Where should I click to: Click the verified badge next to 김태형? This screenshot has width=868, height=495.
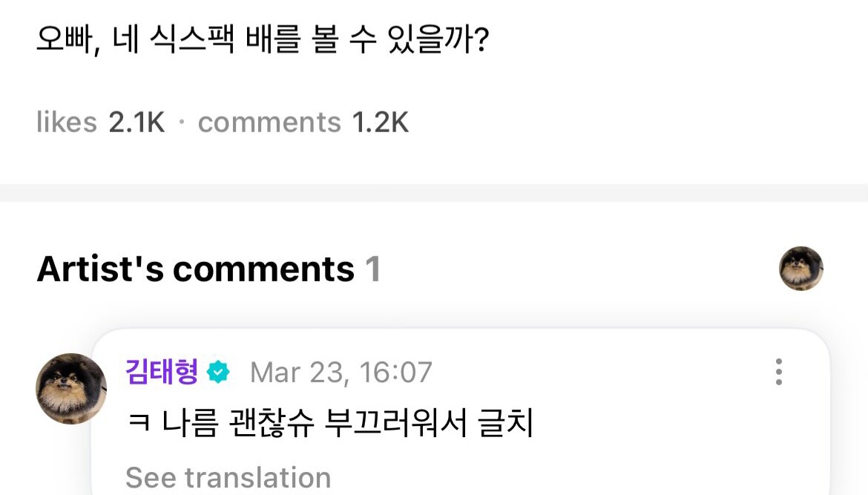pos(218,372)
